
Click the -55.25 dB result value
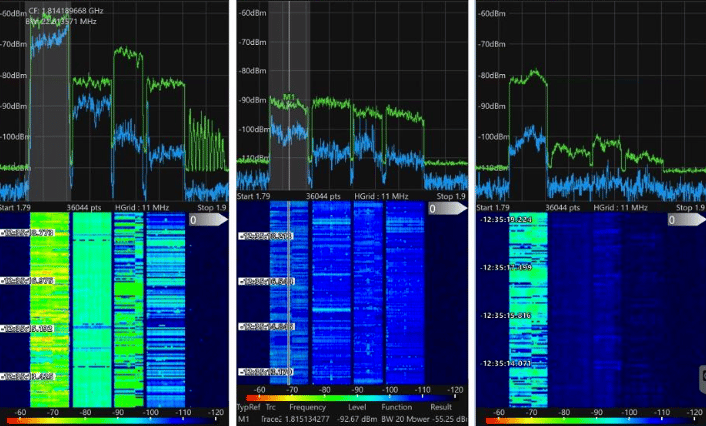tap(449, 419)
